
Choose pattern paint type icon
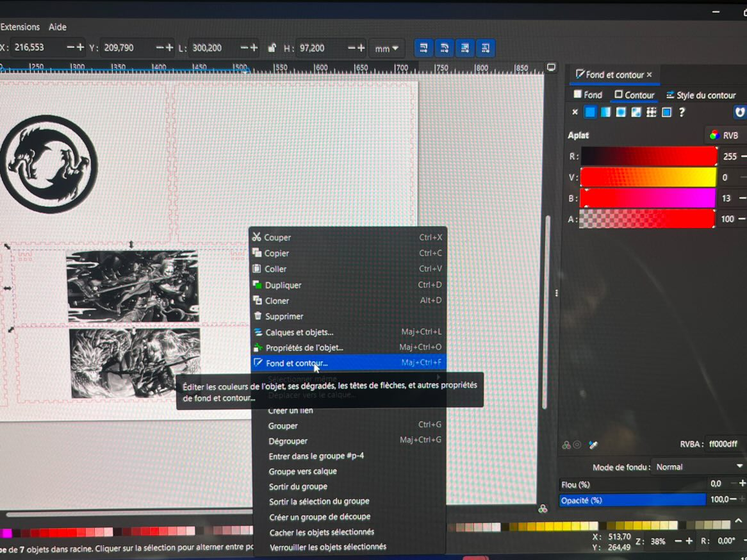point(652,113)
